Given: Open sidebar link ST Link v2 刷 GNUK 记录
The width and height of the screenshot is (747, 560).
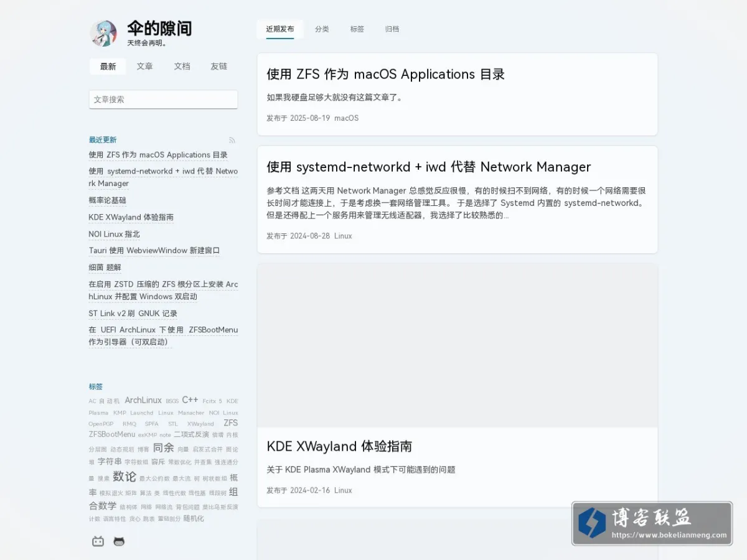Looking at the screenshot, I should tap(133, 314).
